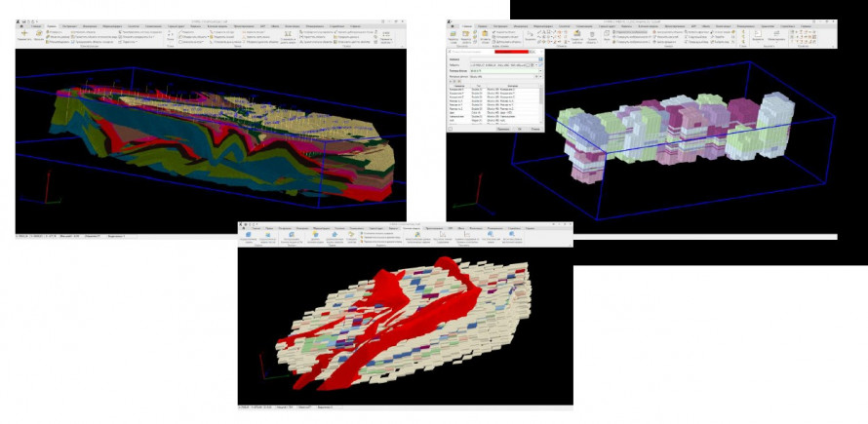868x424 pixels.
Task: Click the blue icon at end of dialog's top field
Action: pyautogui.click(x=541, y=59)
